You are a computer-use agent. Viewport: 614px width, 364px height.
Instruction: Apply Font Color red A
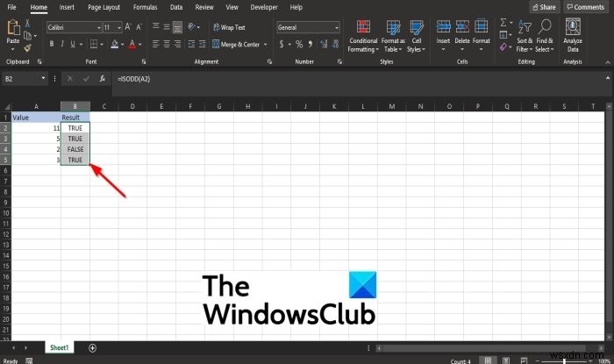(132, 44)
